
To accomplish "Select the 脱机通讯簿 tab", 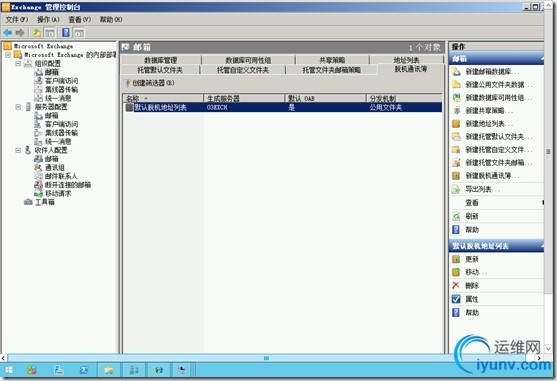I will [411, 69].
